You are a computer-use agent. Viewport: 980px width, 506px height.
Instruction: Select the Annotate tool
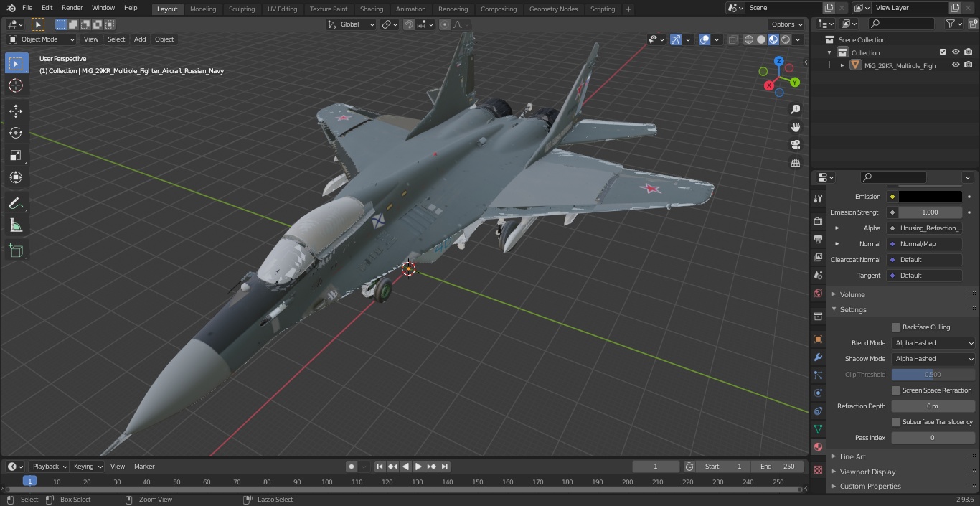pyautogui.click(x=16, y=204)
